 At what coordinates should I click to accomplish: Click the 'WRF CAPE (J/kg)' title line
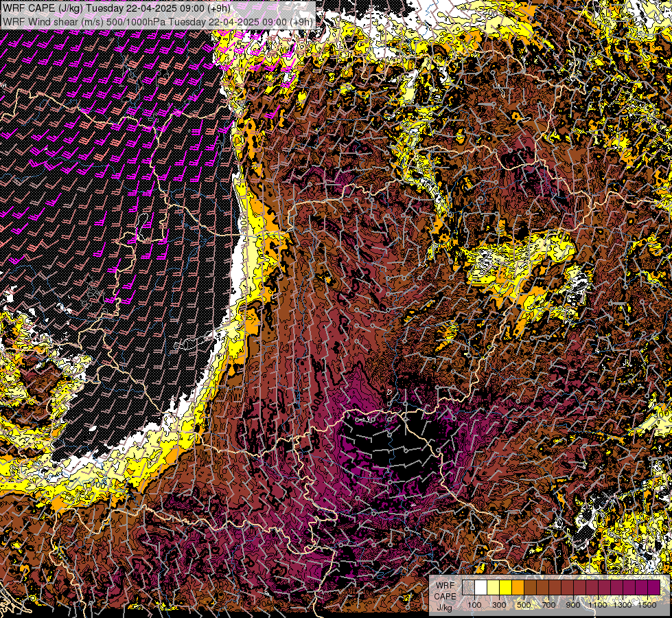tap(117, 8)
